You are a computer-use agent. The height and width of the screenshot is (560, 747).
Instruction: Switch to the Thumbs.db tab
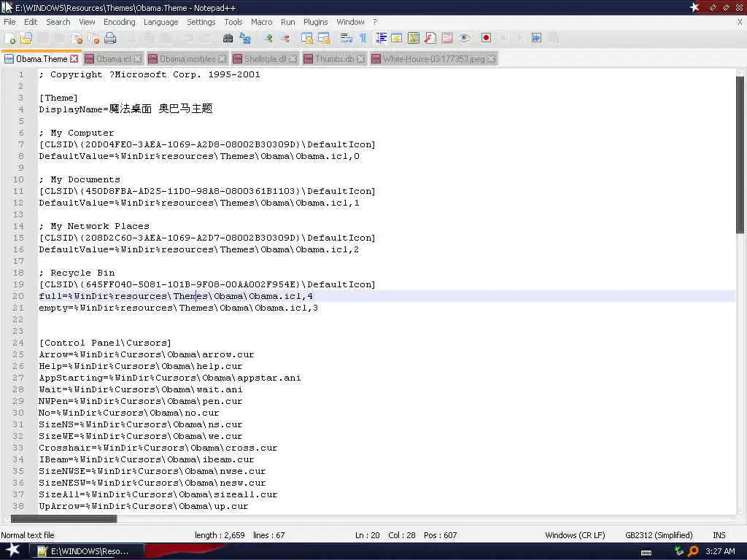pyautogui.click(x=334, y=59)
